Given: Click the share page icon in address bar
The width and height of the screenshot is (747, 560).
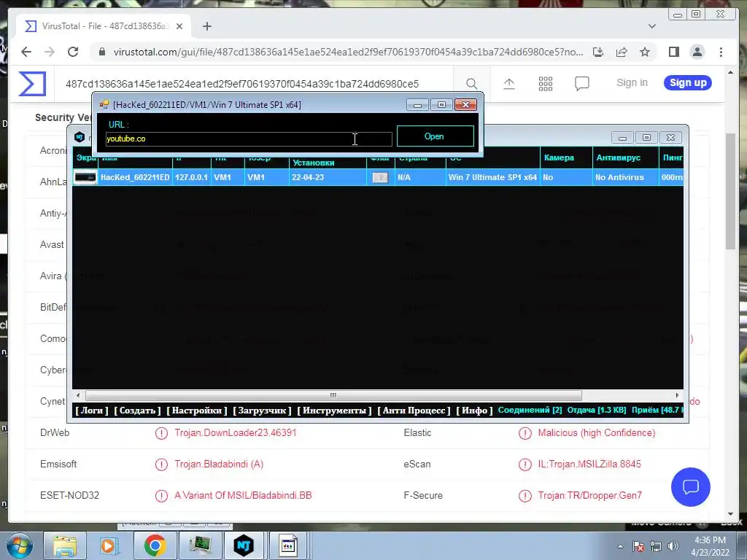Looking at the screenshot, I should click(x=622, y=52).
